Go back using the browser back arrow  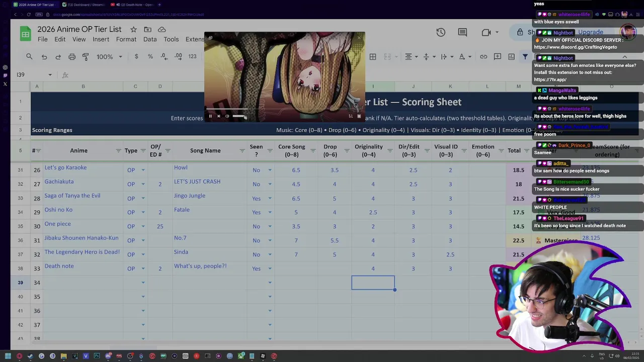coord(15,15)
